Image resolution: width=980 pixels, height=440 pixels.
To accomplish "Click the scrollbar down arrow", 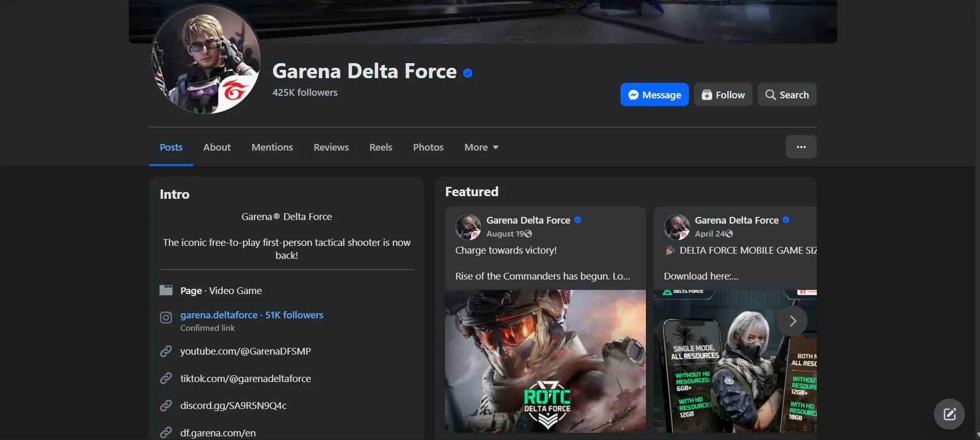I will [977, 435].
